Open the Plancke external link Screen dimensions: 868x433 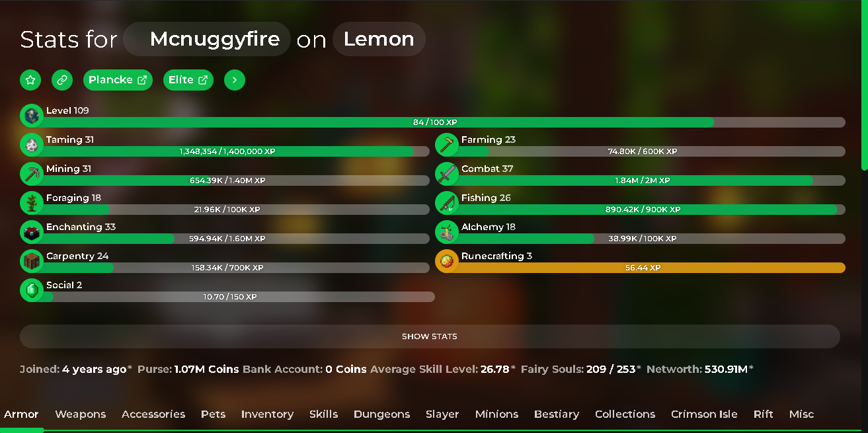pos(118,80)
